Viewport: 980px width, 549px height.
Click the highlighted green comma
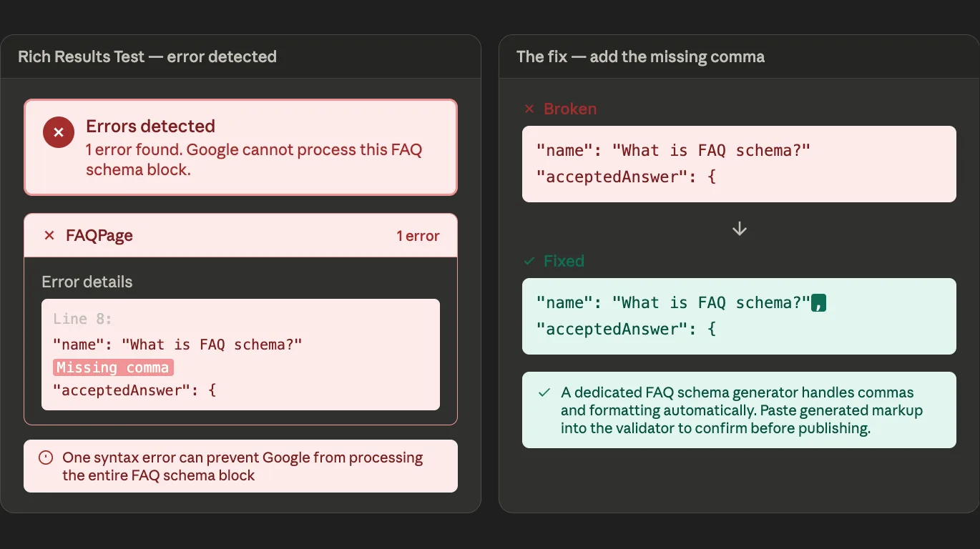(818, 303)
